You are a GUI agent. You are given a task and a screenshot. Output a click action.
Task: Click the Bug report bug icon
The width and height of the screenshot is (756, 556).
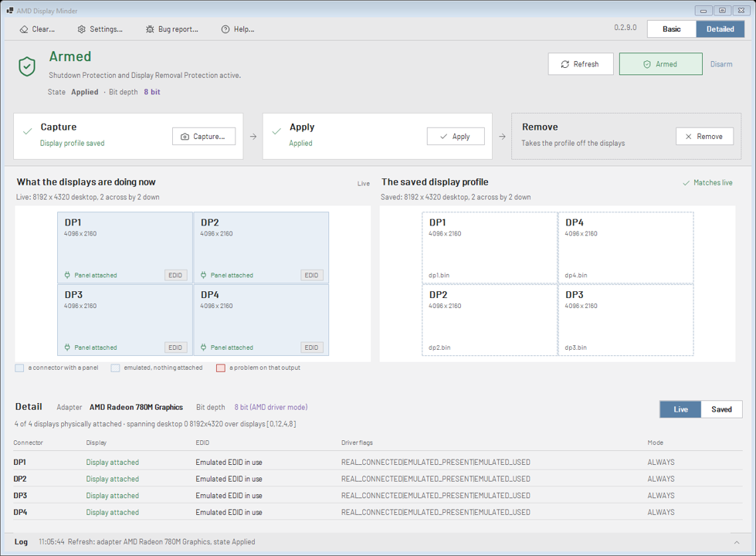point(150,29)
